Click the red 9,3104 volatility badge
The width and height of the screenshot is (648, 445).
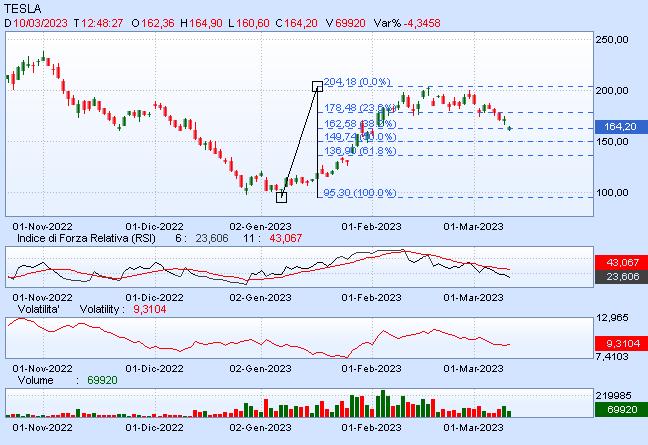pos(621,343)
